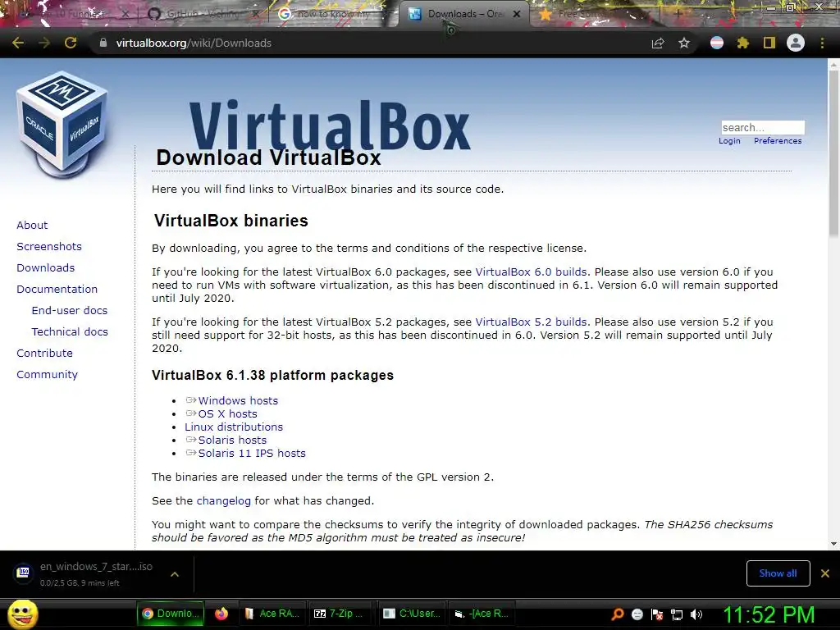Switch to the 'how to know' Google tab
The image size is (840, 630).
(x=332, y=14)
